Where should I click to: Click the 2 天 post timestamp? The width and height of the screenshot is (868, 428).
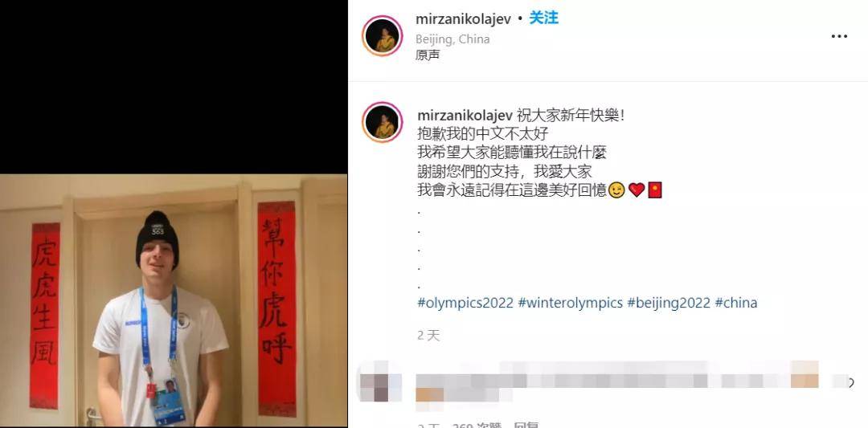428,336
